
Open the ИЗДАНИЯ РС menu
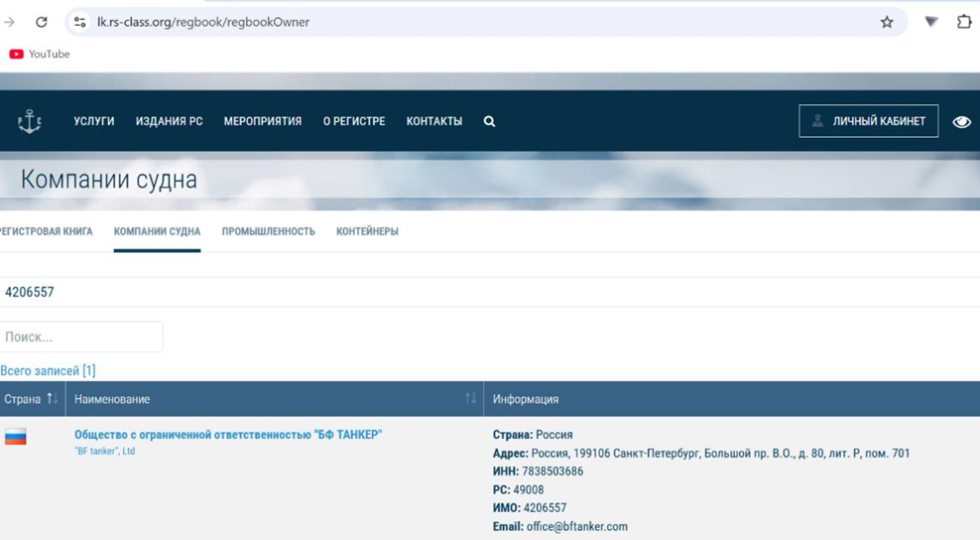pyautogui.click(x=170, y=121)
